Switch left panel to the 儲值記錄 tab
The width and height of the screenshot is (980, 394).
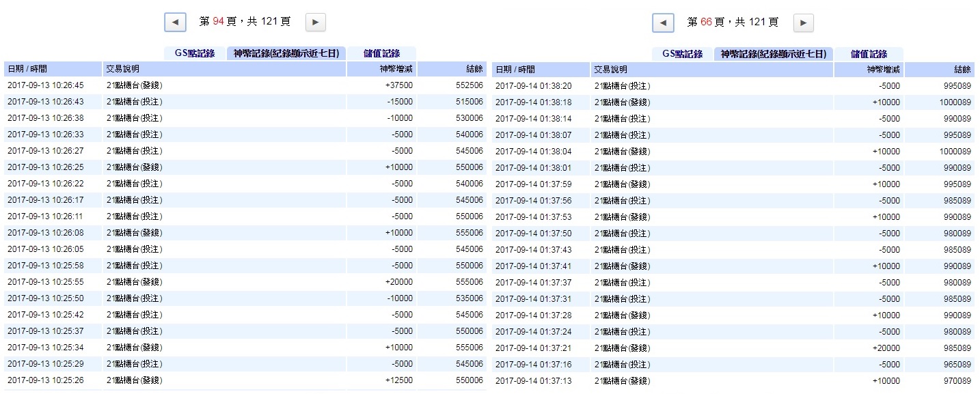click(x=380, y=53)
